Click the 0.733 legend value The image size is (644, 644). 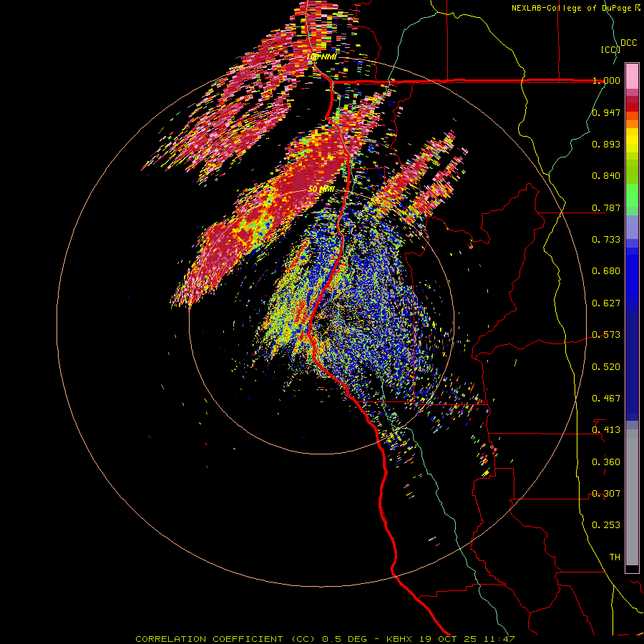click(606, 240)
